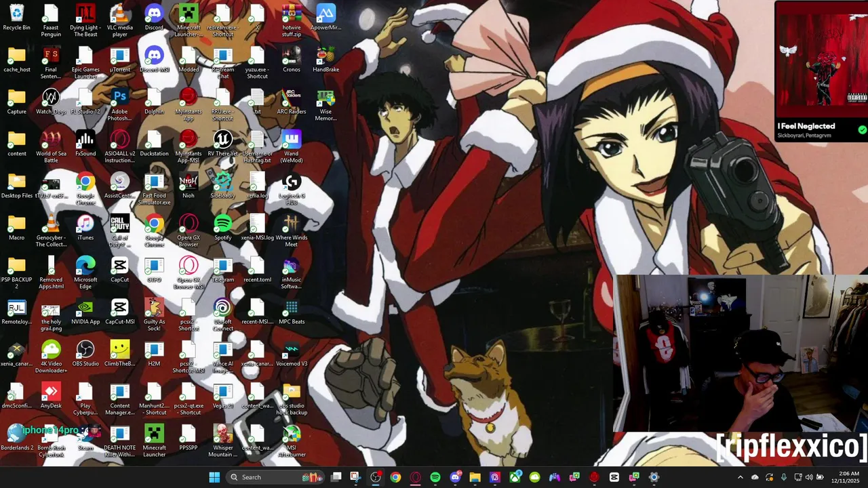Screen dimensions: 868x488
Task: Open recent.toml file on desktop
Action: click(x=257, y=270)
